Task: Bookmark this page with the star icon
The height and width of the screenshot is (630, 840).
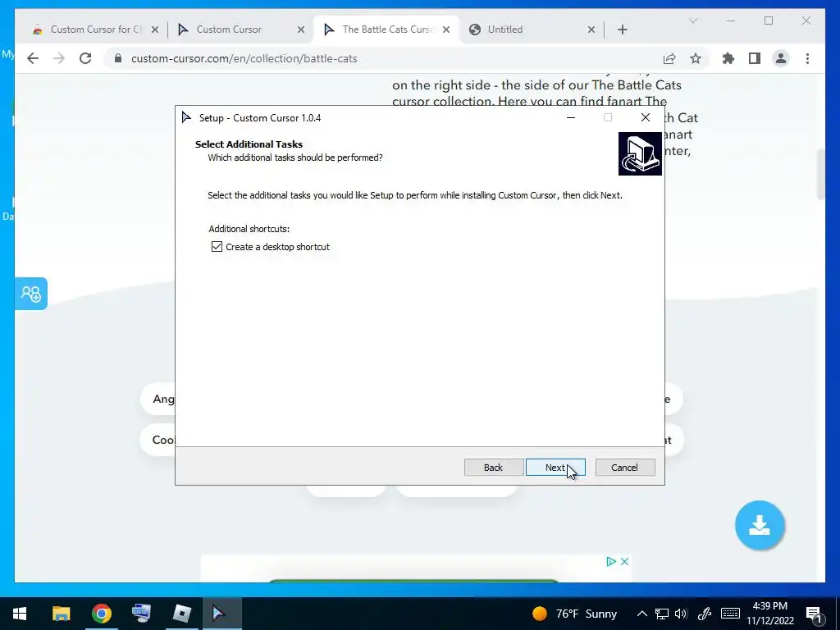Action: tap(696, 58)
